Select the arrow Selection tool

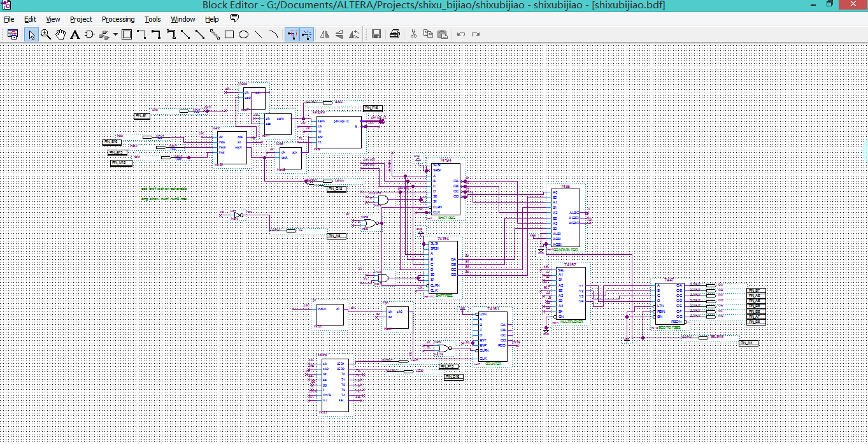[x=31, y=34]
